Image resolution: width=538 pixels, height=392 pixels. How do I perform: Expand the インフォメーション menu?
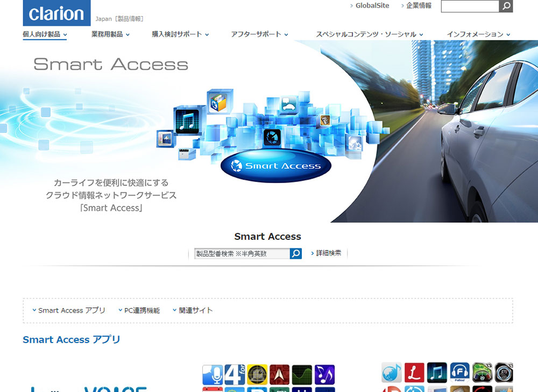click(478, 34)
